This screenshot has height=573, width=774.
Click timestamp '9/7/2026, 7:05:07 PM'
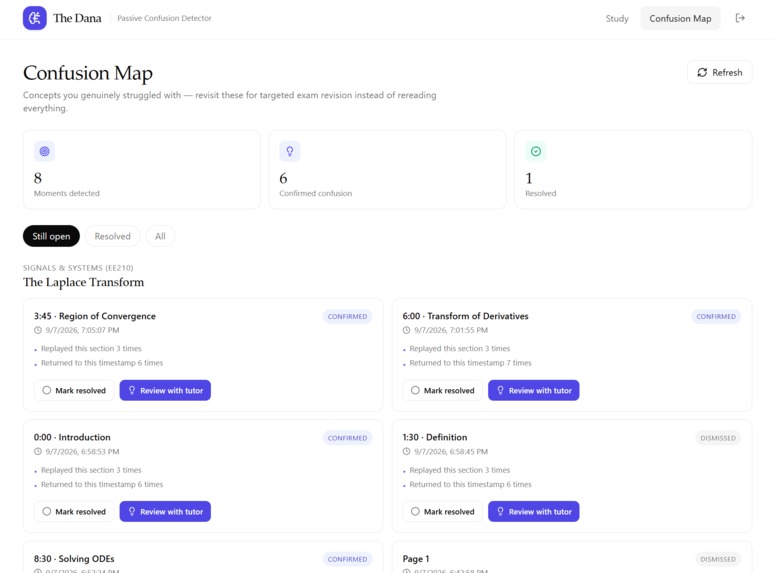(82, 330)
